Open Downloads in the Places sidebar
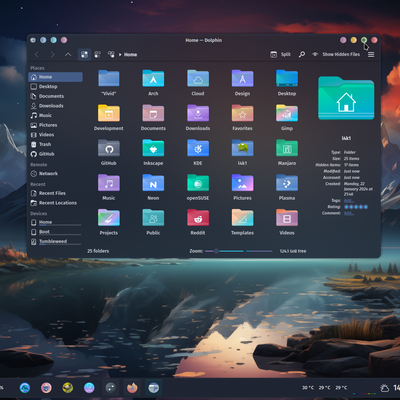 pos(56,106)
